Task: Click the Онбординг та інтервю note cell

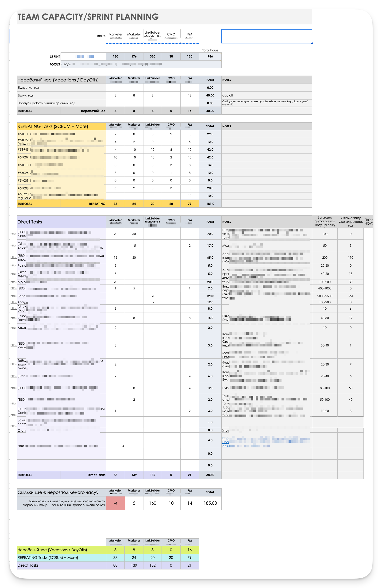Action: click(267, 103)
